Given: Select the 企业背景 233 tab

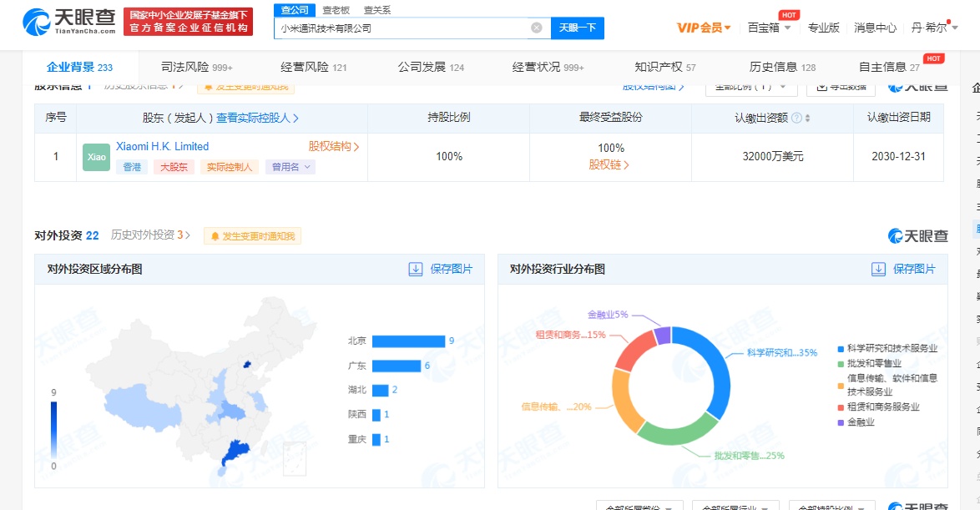Looking at the screenshot, I should pos(79,67).
